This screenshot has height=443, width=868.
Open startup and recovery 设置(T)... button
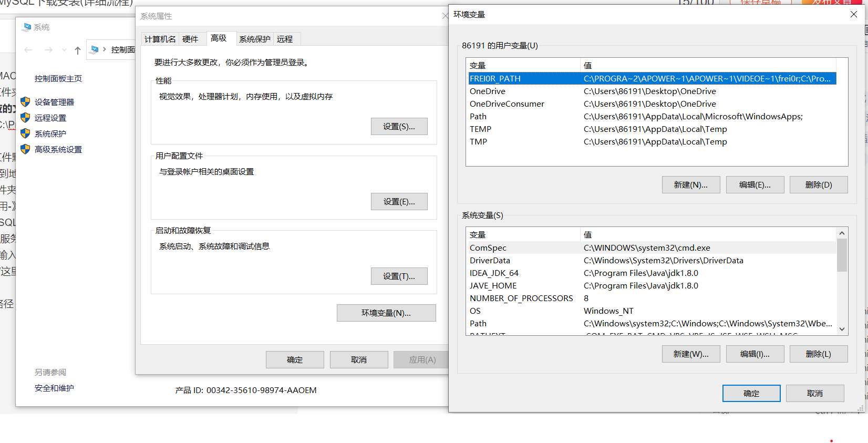click(399, 276)
